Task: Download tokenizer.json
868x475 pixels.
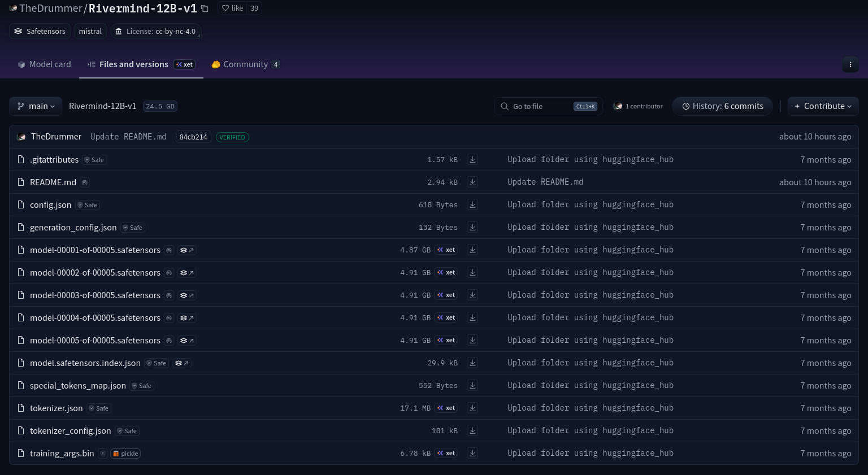Action: pyautogui.click(x=472, y=408)
